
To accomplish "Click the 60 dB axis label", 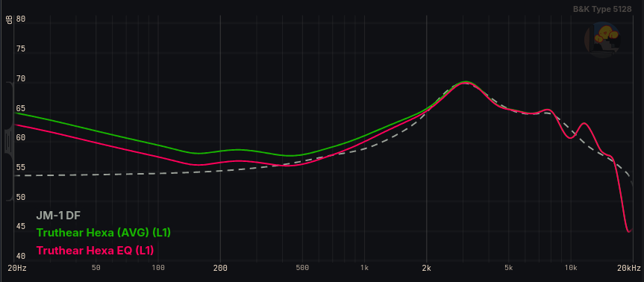I will tap(21, 137).
